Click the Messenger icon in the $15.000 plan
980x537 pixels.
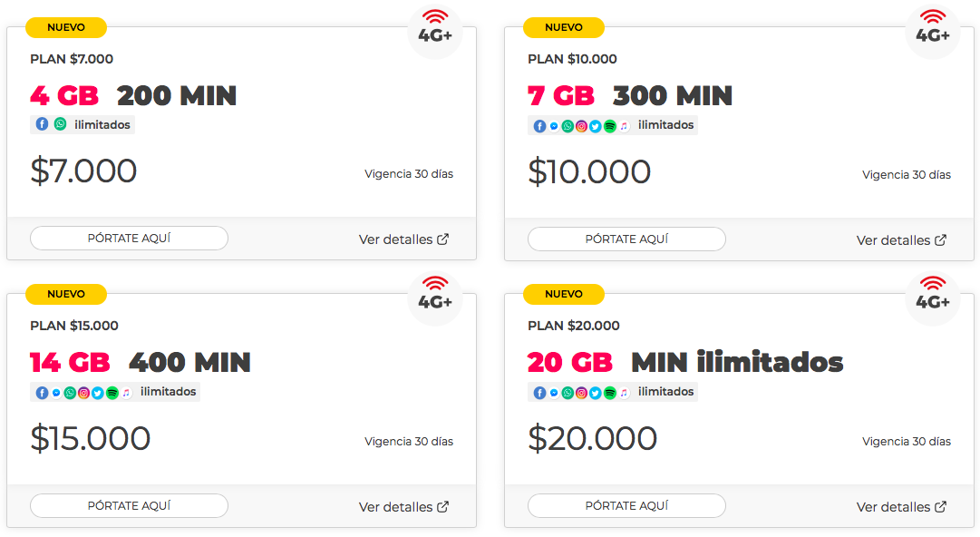tap(56, 393)
